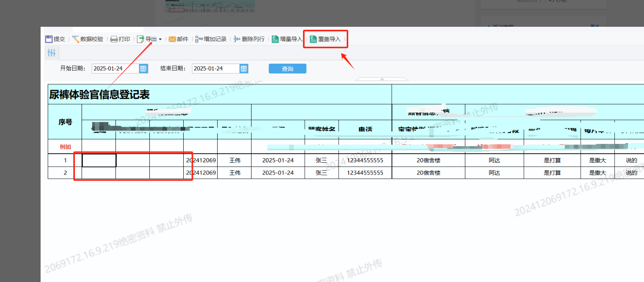644x282 pixels.
Task: Select 王伟 in row 2
Action: coord(234,172)
